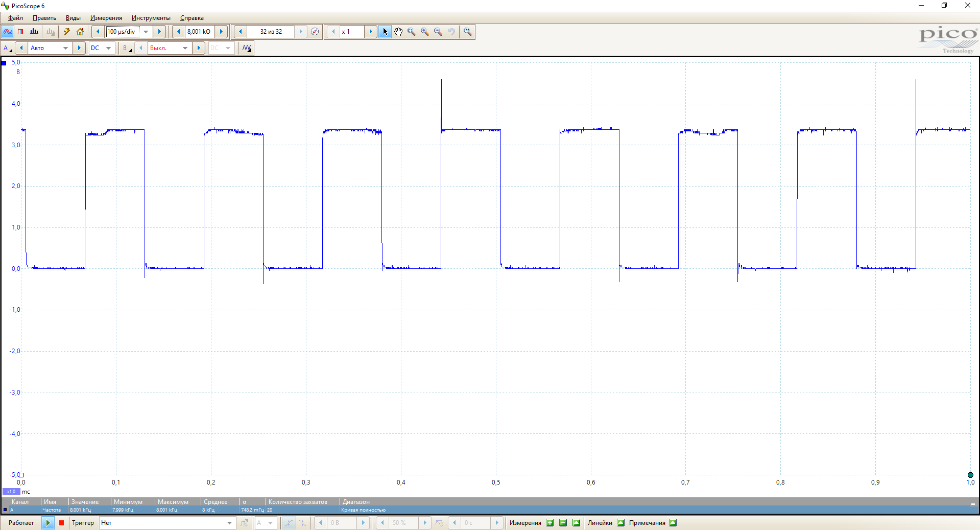Restore down the PicoScope window
The width and height of the screenshot is (980, 530).
944,6
